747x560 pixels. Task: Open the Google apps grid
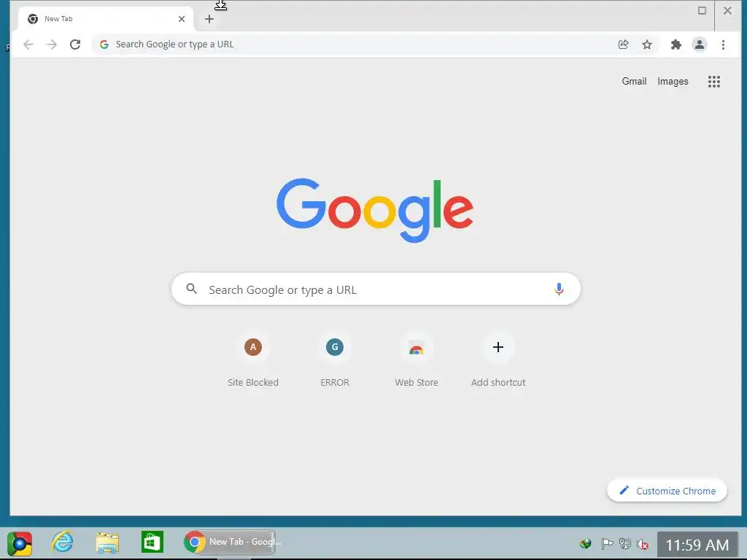click(x=713, y=82)
